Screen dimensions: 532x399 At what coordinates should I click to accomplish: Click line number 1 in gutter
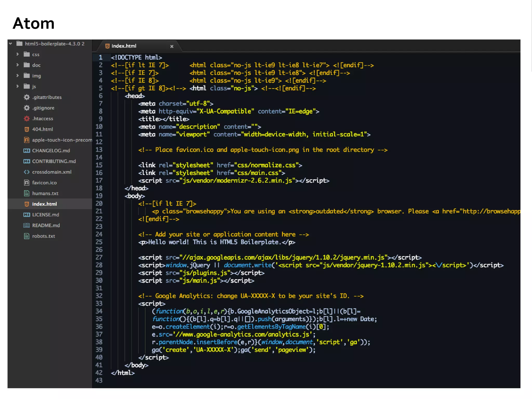(x=101, y=57)
